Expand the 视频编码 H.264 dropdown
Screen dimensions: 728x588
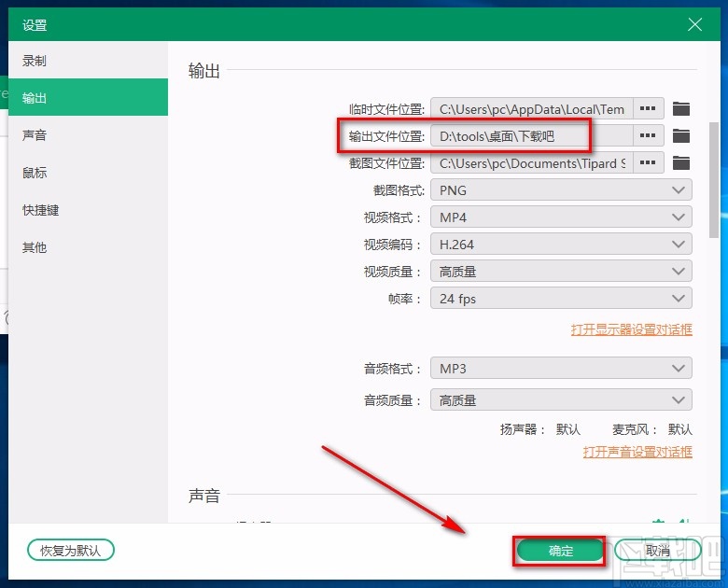561,244
